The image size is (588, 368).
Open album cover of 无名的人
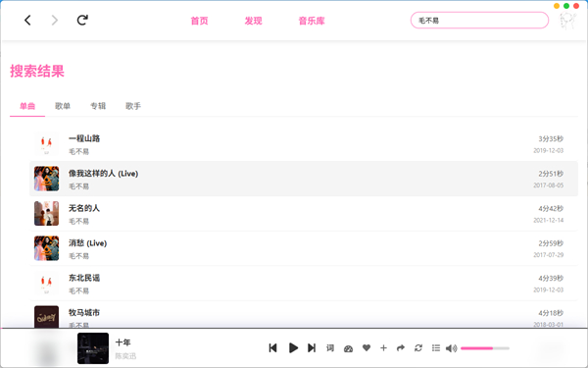(x=46, y=214)
